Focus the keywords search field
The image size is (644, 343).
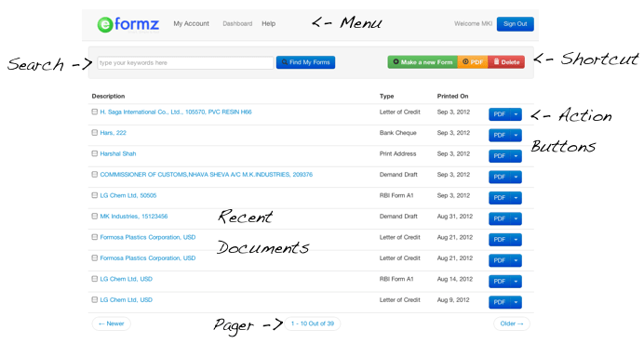click(185, 63)
